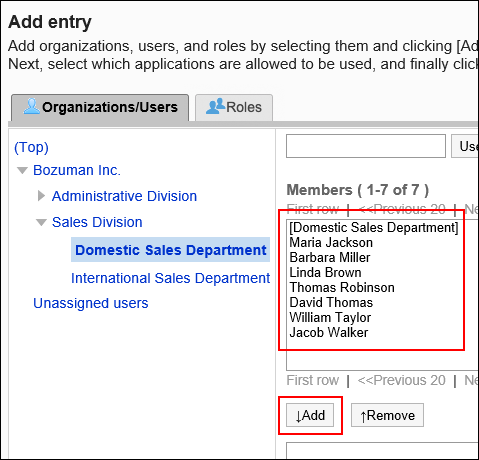Click the person icon on Organizations/Users tab

32,106
